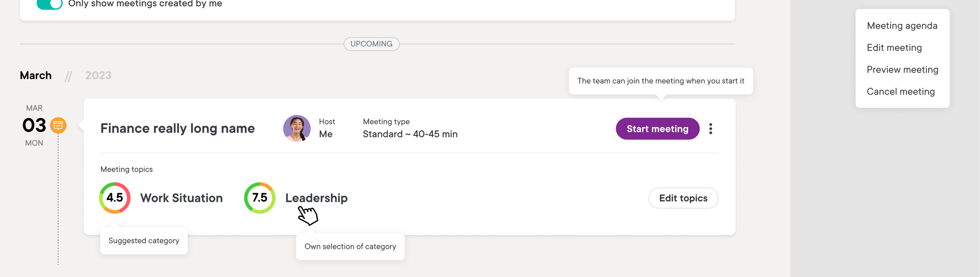Choose Edit meeting in the context menu
The width and height of the screenshot is (980, 277).
(x=894, y=48)
